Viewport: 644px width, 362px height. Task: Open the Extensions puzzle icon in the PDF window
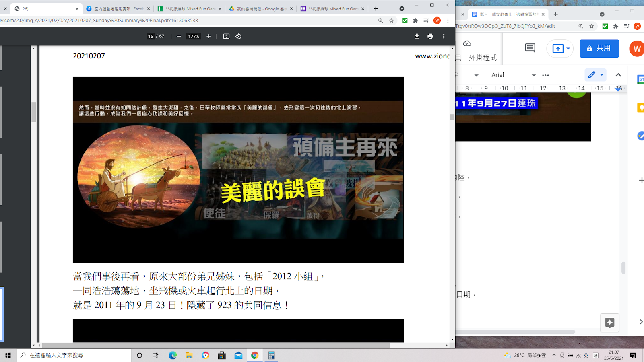[x=415, y=21]
